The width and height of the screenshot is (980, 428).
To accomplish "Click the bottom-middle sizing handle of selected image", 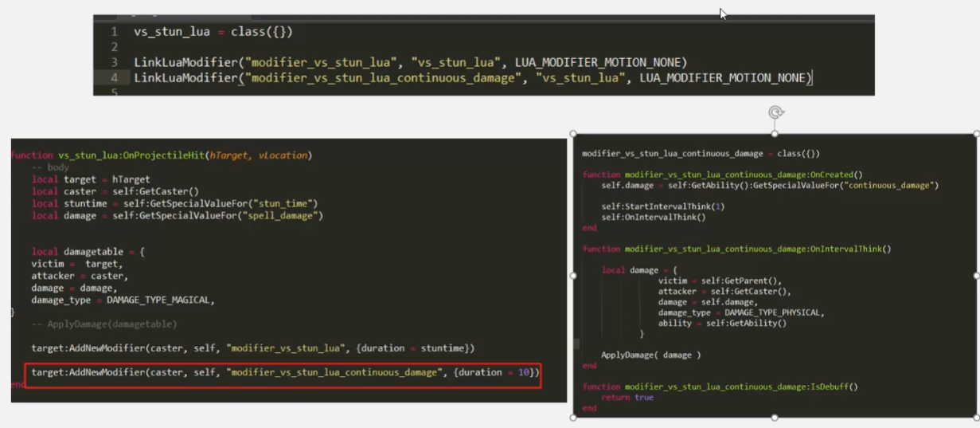I will tap(775, 418).
